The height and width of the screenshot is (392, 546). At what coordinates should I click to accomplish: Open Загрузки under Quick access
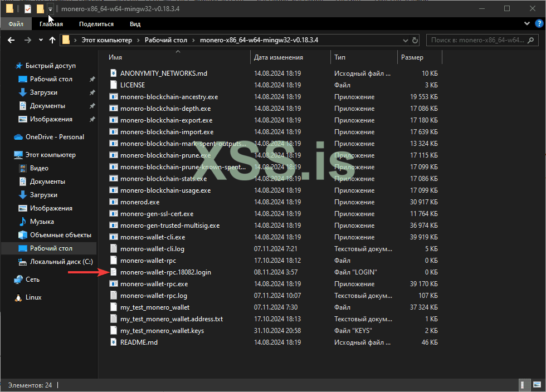pos(43,92)
